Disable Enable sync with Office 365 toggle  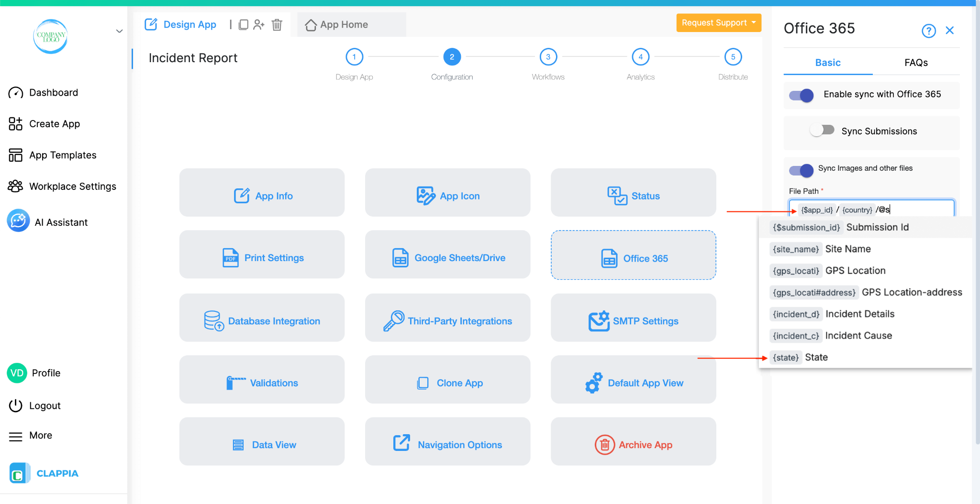point(801,95)
